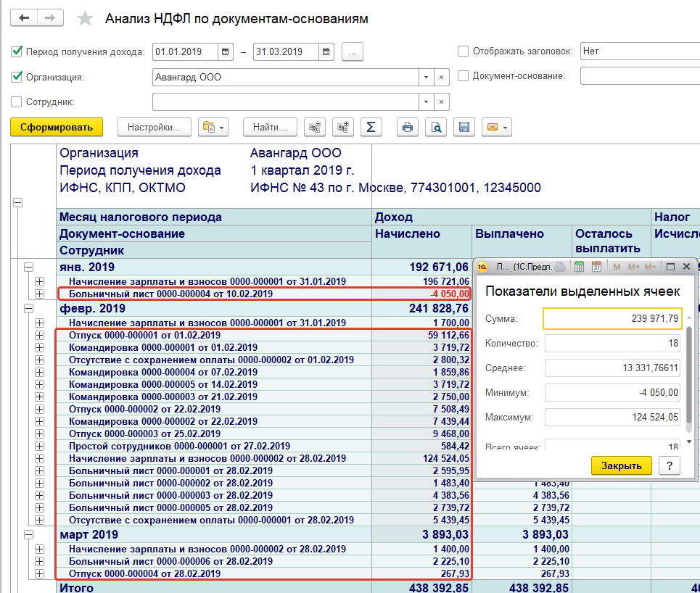Click the yellow 'Сформировать' button

pos(57,127)
